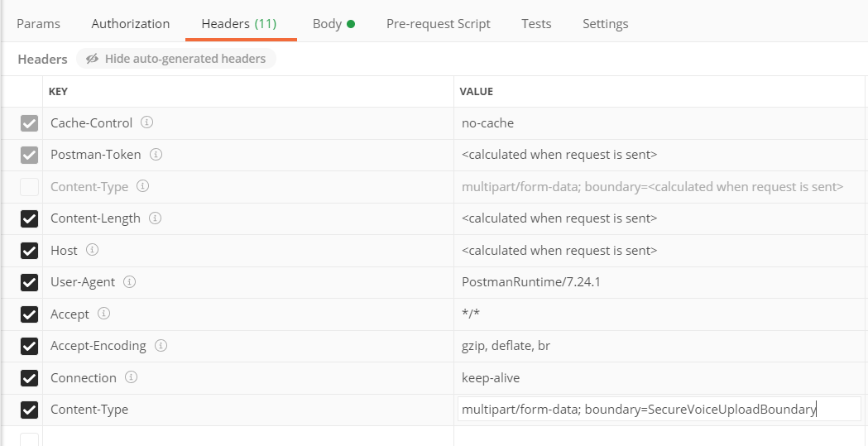The image size is (868, 446).
Task: Click info icon beside Accept header
Action: tap(103, 314)
